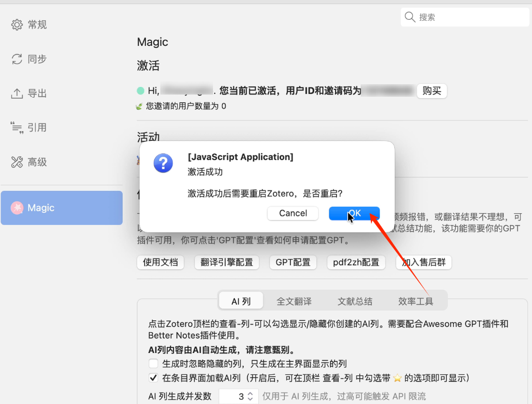Click the AI列内容由AI自动生成 warning text

tap(222, 350)
